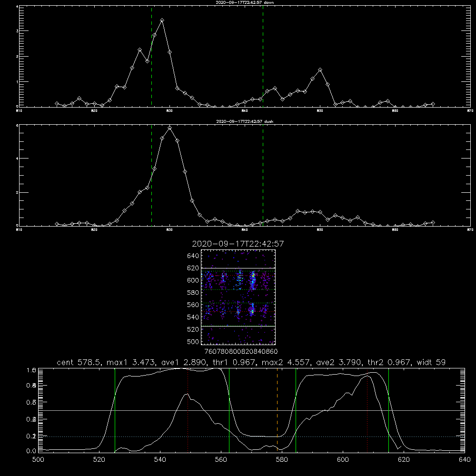Click left green dashed line in dawn plot
This screenshot has height=476, width=476.
[x=152, y=56]
